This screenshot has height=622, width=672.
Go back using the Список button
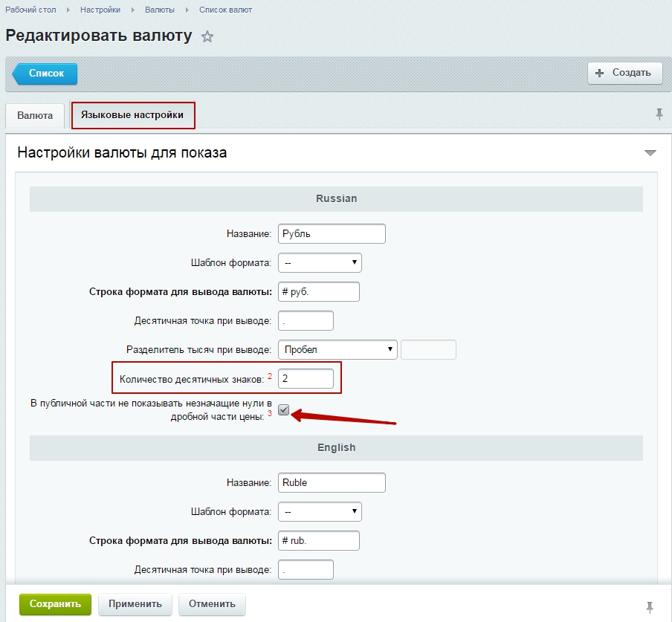coord(46,74)
